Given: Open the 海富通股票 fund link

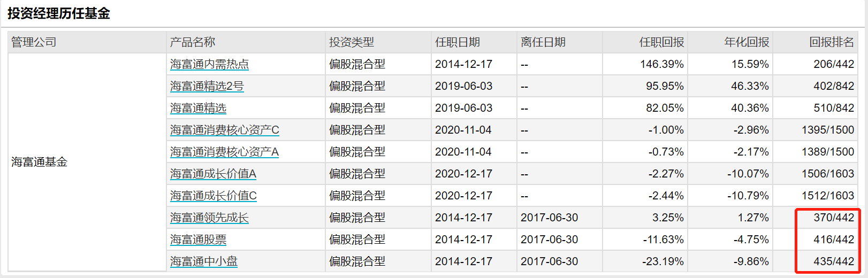Looking at the screenshot, I should point(198,240).
